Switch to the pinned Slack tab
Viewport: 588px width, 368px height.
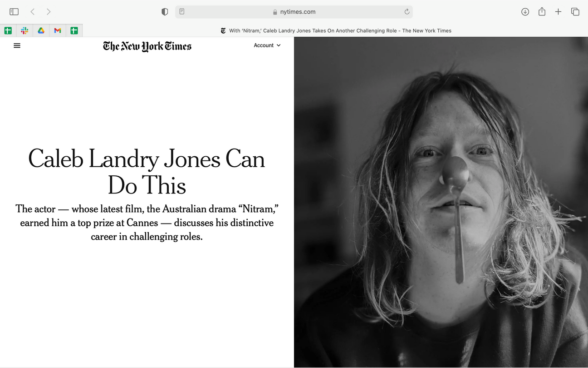[x=24, y=30]
